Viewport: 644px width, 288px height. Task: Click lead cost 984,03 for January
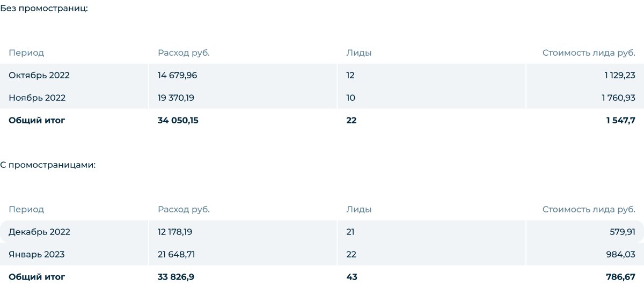(623, 254)
